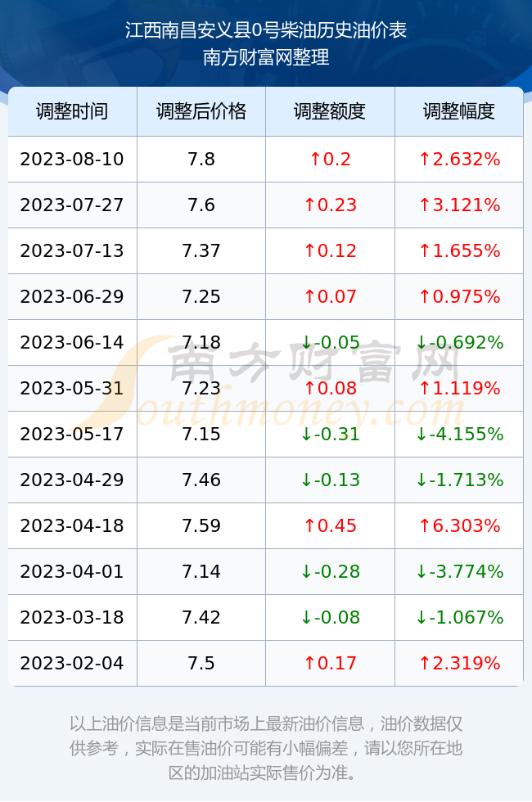Click the ↓-1.713% percentage cell

459,480
